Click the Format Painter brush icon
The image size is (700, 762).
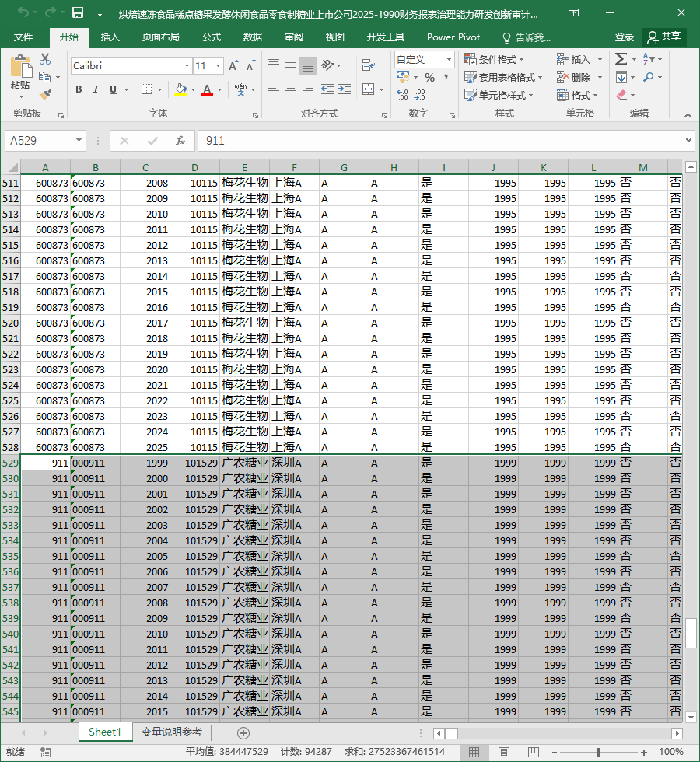[x=45, y=95]
